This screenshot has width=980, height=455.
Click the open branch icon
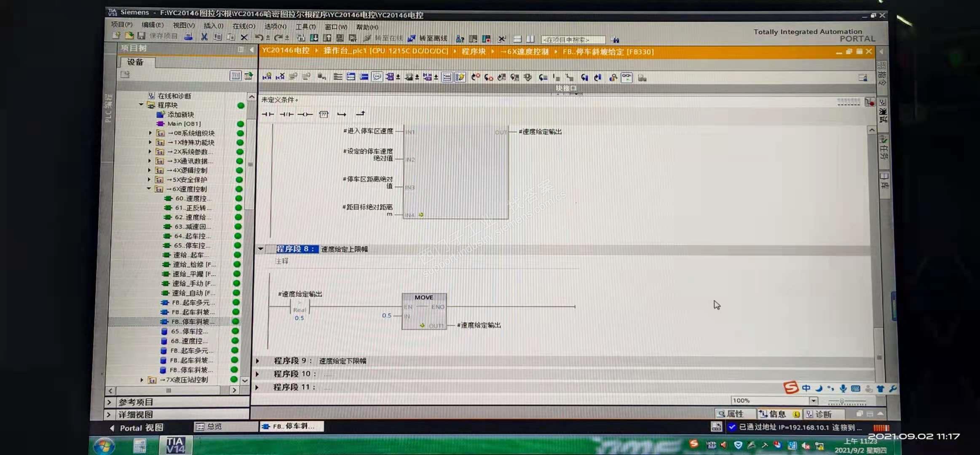(x=342, y=114)
